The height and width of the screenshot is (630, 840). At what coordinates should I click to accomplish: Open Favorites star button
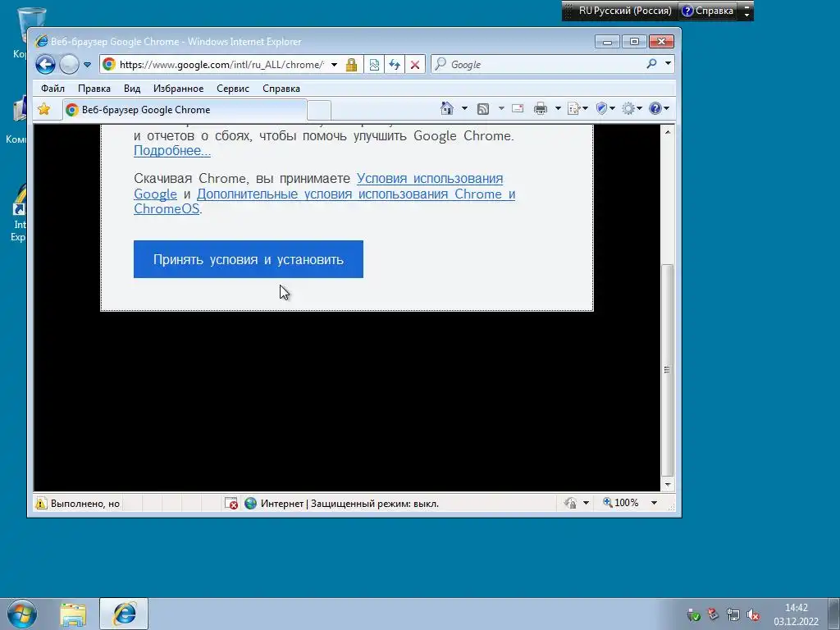click(44, 109)
